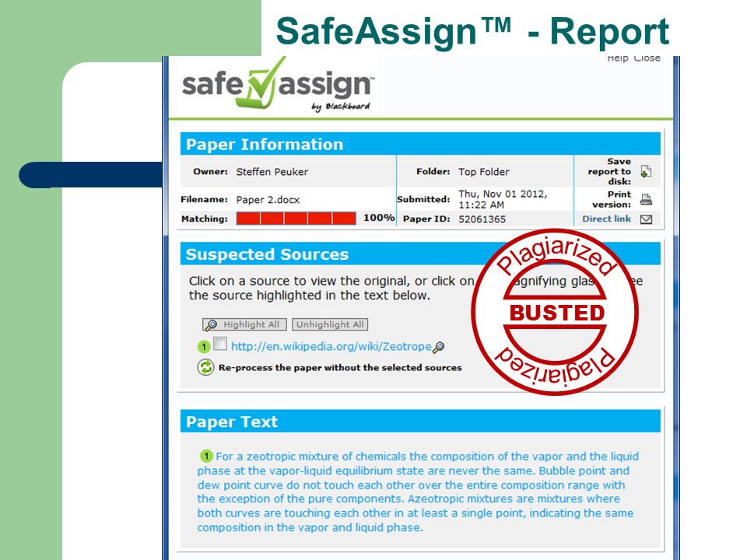The image size is (747, 560).
Task: Click the Help link at top right
Action: point(618,58)
